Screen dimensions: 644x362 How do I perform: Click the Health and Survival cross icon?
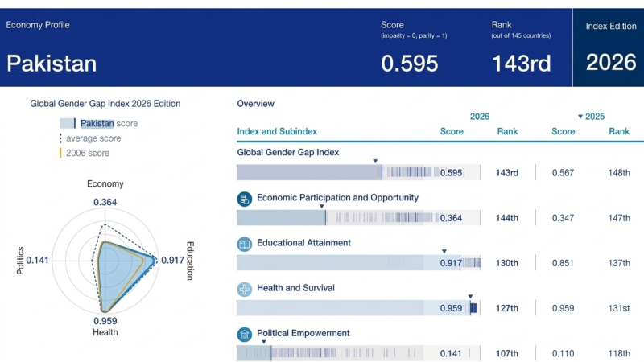click(245, 290)
